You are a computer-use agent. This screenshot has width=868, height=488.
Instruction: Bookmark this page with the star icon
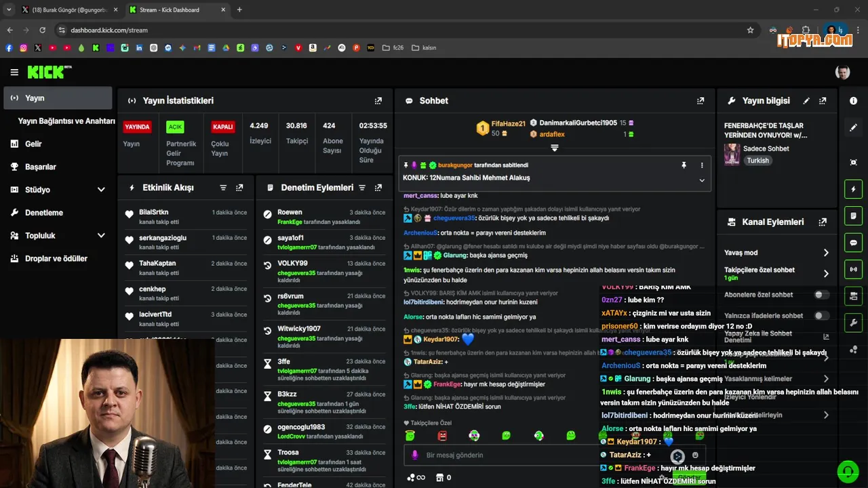[x=750, y=30]
